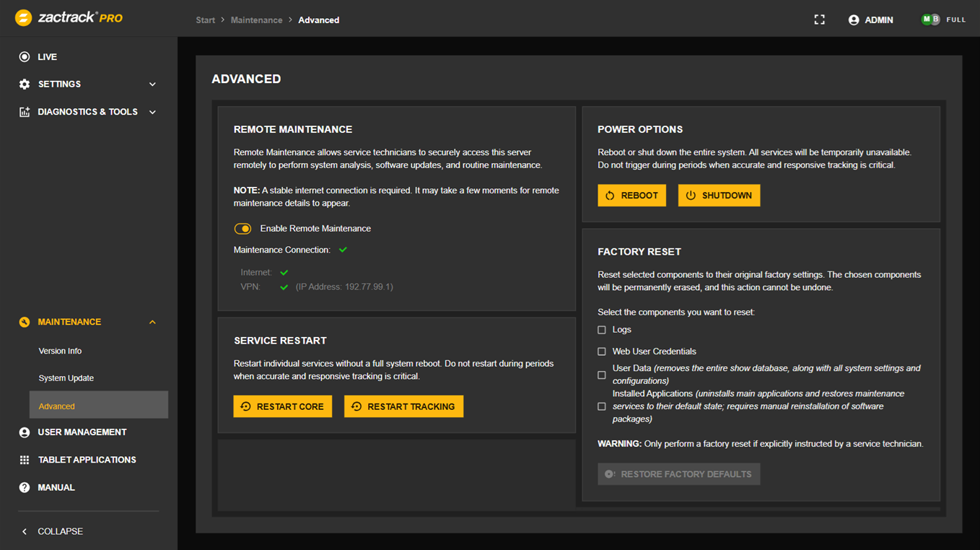Check the Web User Credentials checkbox

602,352
